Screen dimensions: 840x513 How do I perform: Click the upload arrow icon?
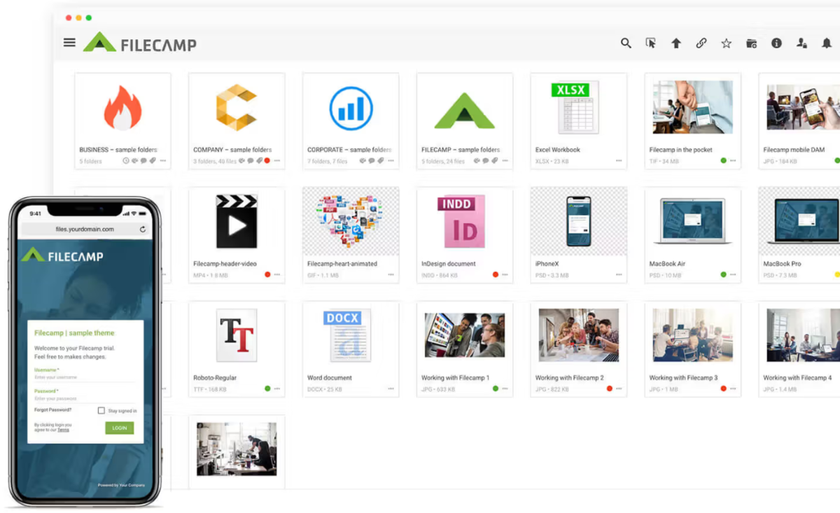pyautogui.click(x=676, y=43)
